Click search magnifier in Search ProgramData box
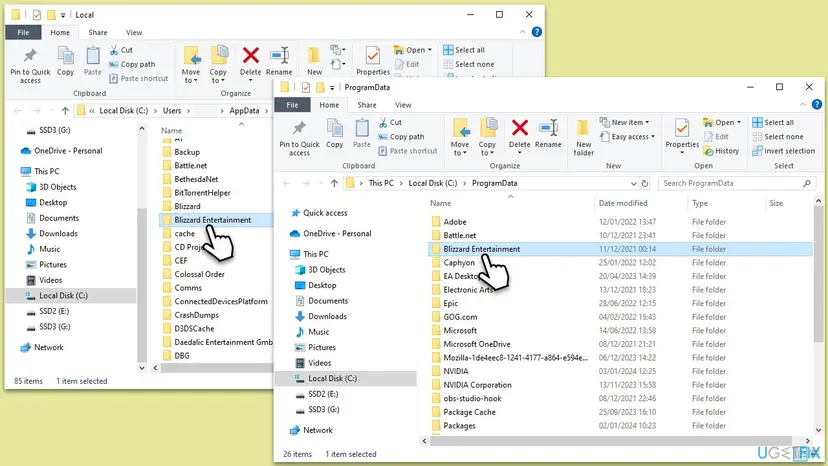This screenshot has height=466, width=828. tap(807, 183)
